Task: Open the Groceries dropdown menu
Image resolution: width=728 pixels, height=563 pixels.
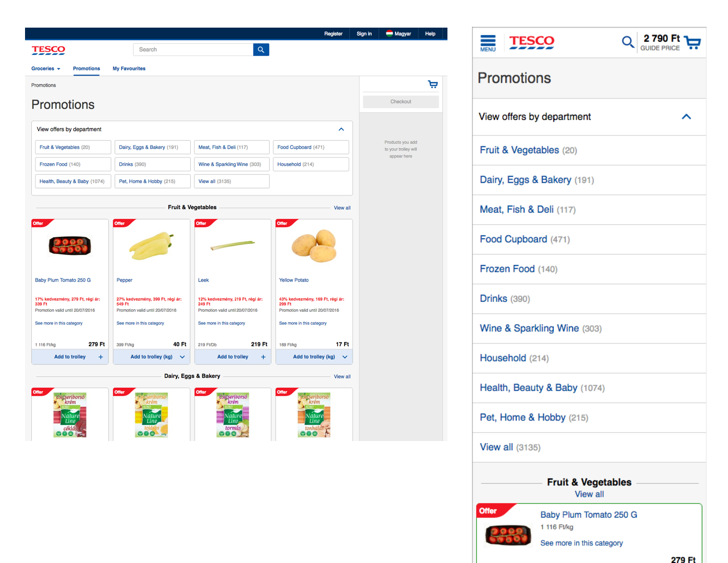Action: [x=46, y=69]
